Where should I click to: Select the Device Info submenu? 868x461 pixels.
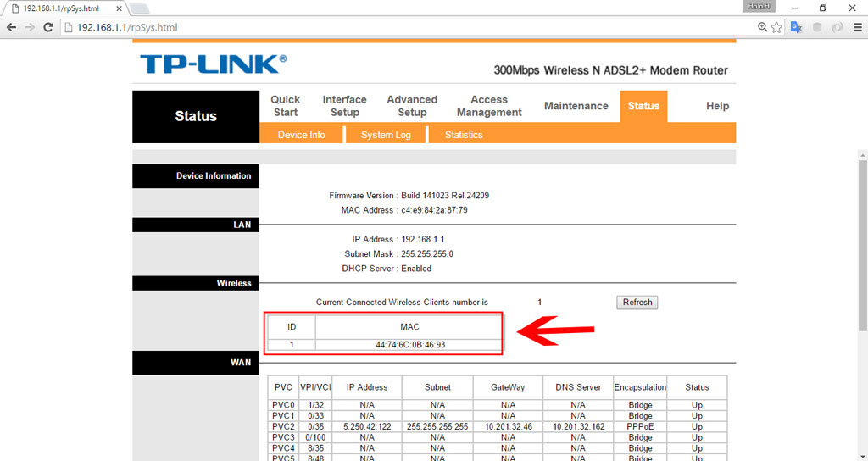(301, 135)
